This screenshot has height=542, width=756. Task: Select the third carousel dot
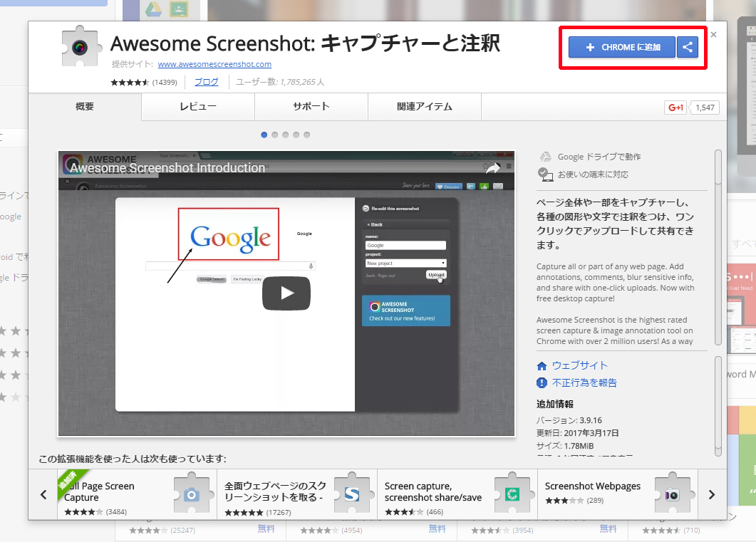[286, 135]
